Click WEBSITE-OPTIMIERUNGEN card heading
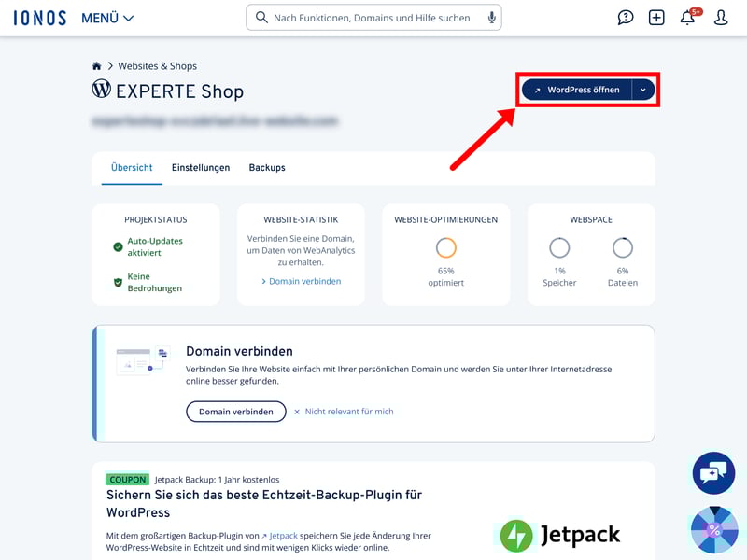Viewport: 747px width, 560px height. [x=446, y=219]
